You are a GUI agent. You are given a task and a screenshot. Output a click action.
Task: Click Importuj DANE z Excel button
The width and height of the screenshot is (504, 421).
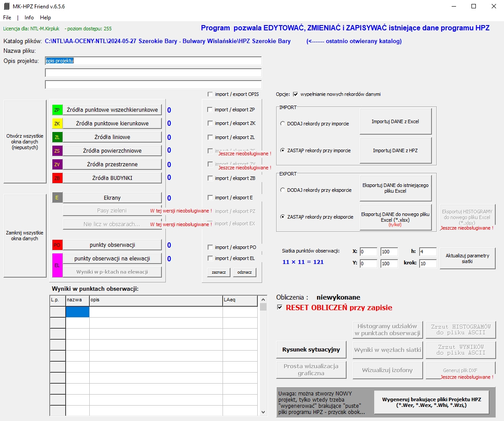pos(395,121)
